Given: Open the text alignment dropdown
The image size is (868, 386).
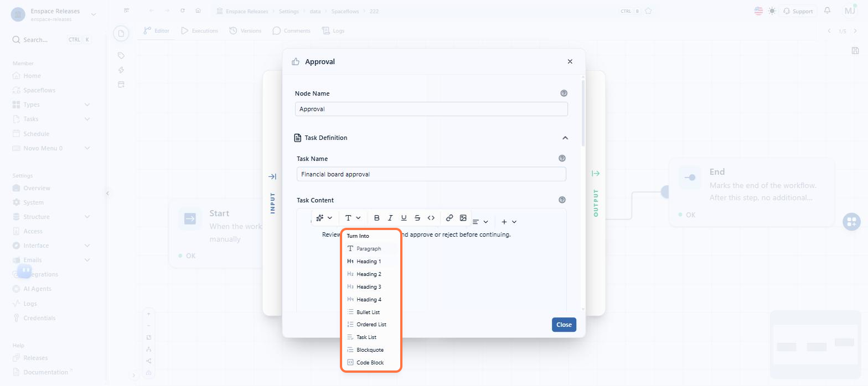Looking at the screenshot, I should pos(479,222).
